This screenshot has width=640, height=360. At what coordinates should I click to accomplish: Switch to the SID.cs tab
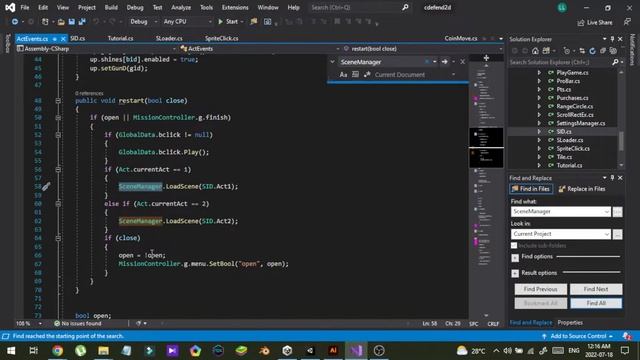click(x=78, y=38)
